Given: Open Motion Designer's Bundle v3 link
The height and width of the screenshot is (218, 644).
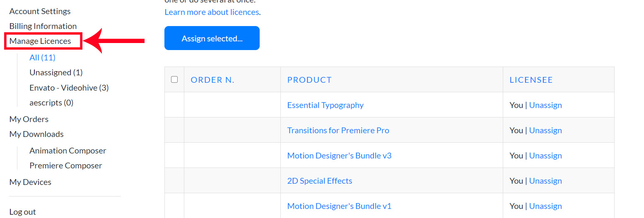Looking at the screenshot, I should click(339, 156).
